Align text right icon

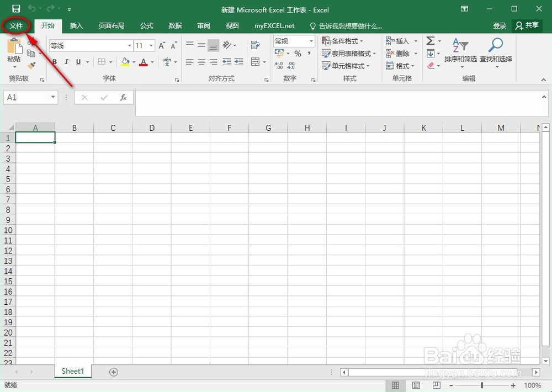click(213, 62)
